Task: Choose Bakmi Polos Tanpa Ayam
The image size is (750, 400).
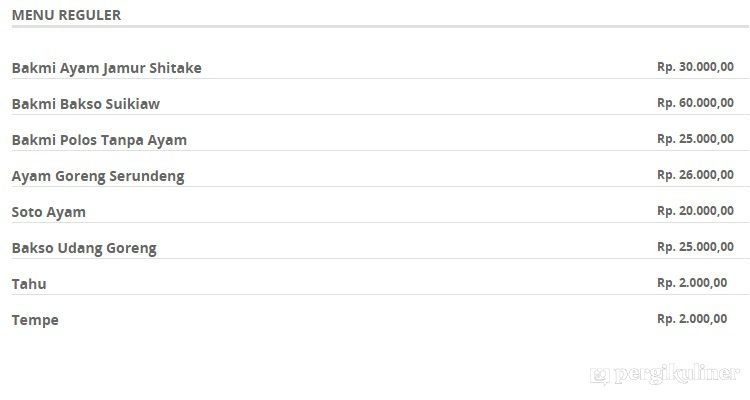Action: coord(99,140)
